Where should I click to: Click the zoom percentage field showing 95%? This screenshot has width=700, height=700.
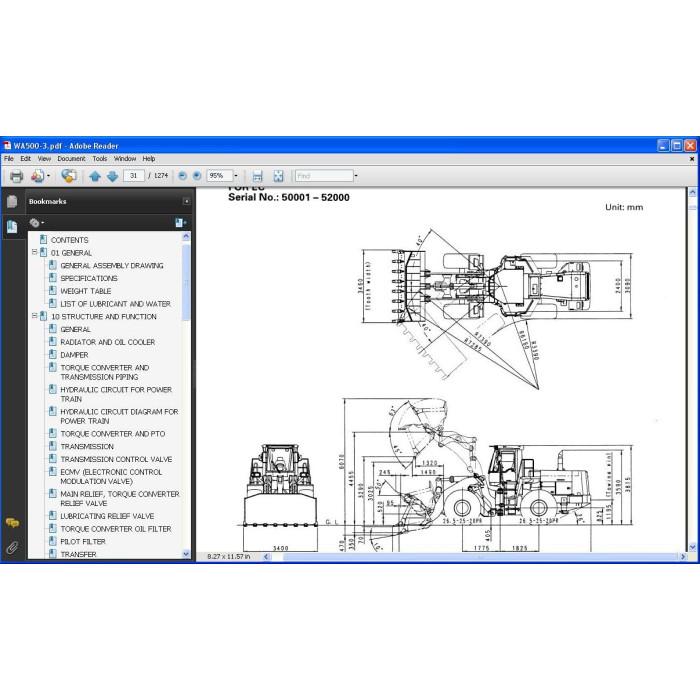point(219,176)
